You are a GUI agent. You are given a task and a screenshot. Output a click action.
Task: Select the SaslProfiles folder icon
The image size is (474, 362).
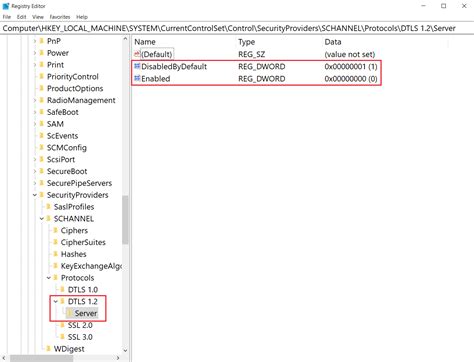pyautogui.click(x=49, y=207)
